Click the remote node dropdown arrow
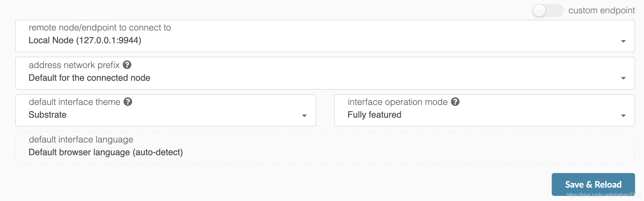Screen dimensions: 644x201 pyautogui.click(x=623, y=41)
